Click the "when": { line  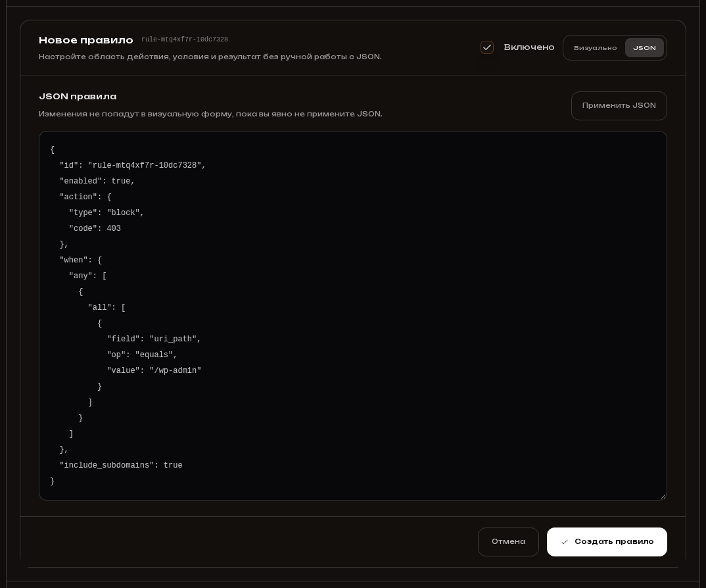coord(81,260)
